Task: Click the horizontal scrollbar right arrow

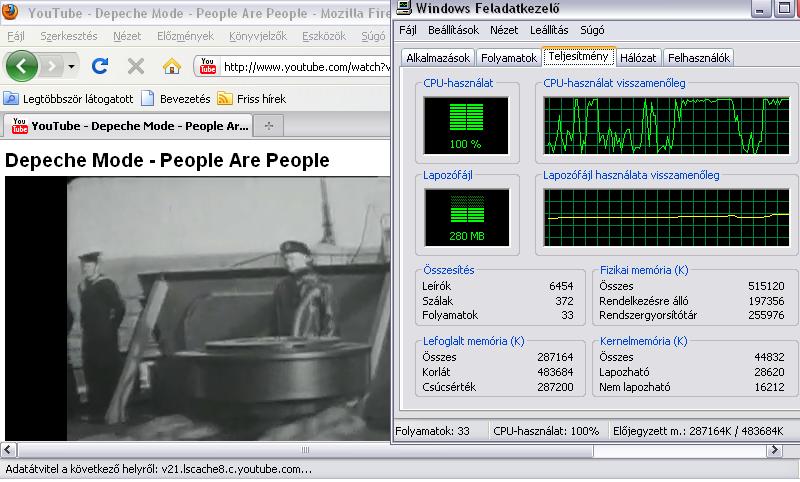Action: [774, 450]
